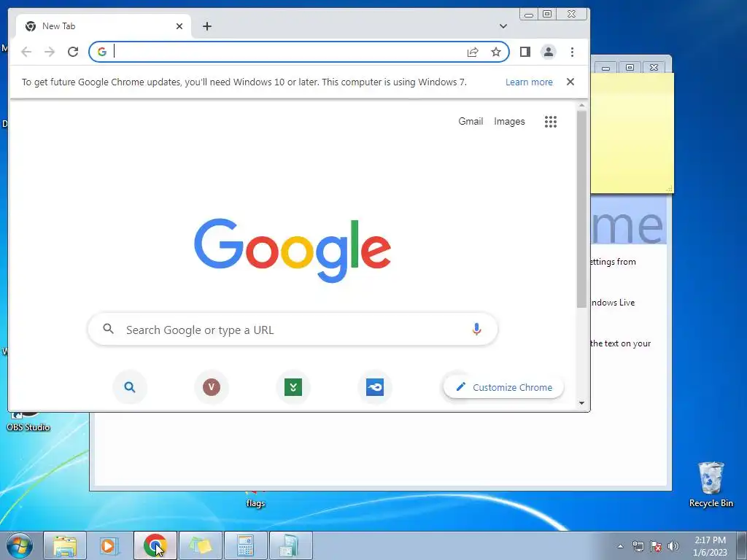Go back using the browser back arrow

[x=26, y=52]
